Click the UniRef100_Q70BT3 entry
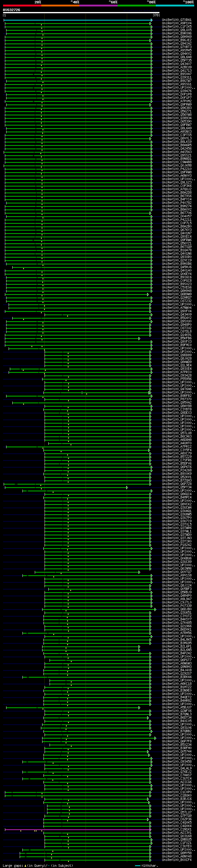 click(x=177, y=47)
